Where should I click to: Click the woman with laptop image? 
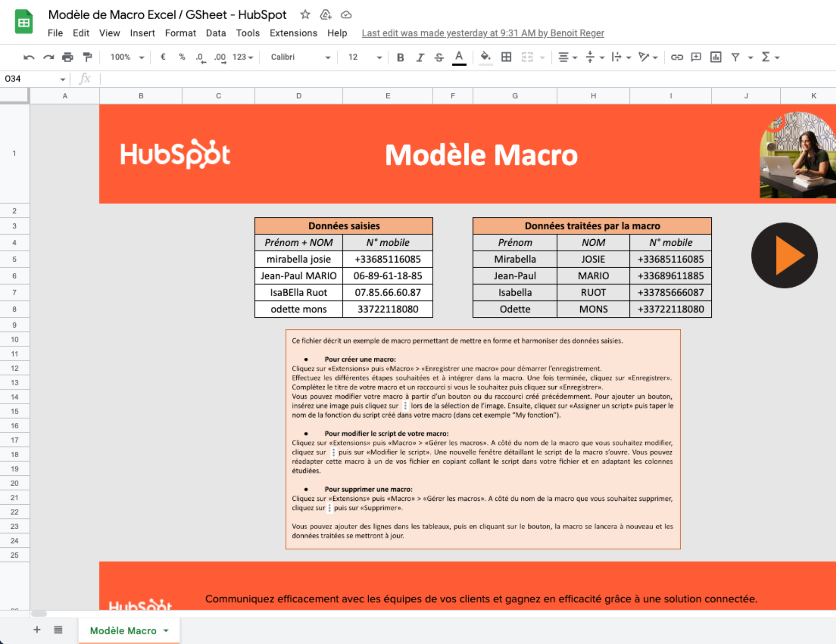tap(798, 155)
